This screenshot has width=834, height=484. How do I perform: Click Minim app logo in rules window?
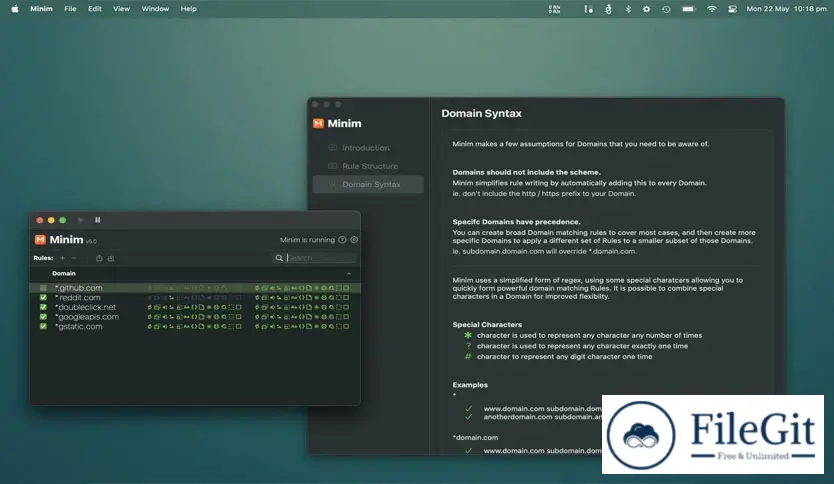[x=40, y=240]
